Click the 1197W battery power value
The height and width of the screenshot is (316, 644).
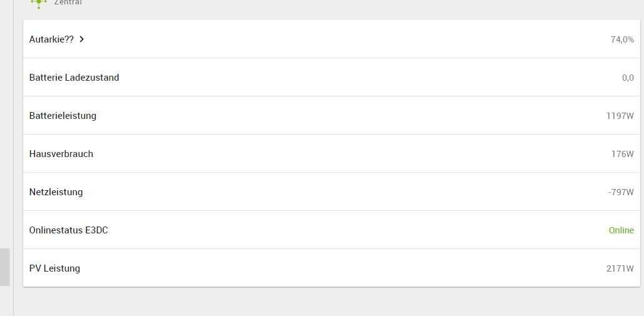point(620,116)
